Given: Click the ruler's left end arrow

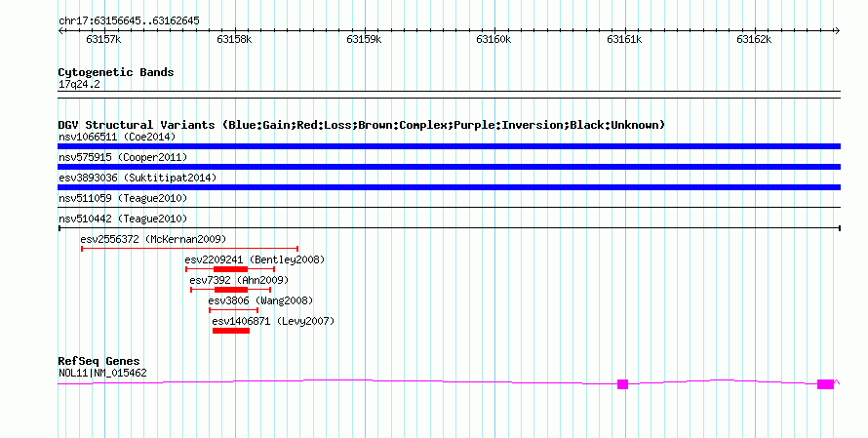Looking at the screenshot, I should point(60,31).
